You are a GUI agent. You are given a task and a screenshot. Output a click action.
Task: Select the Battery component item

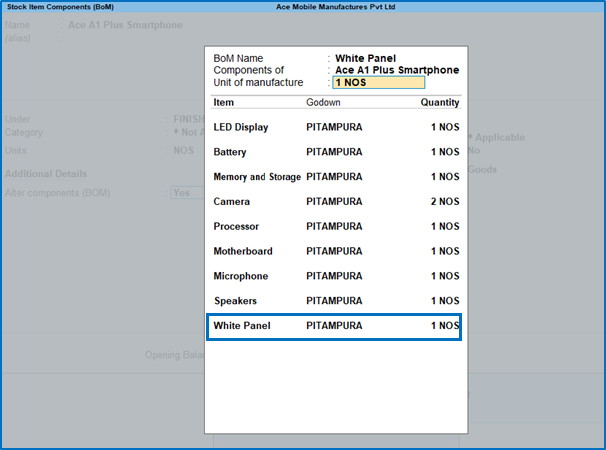(x=230, y=152)
